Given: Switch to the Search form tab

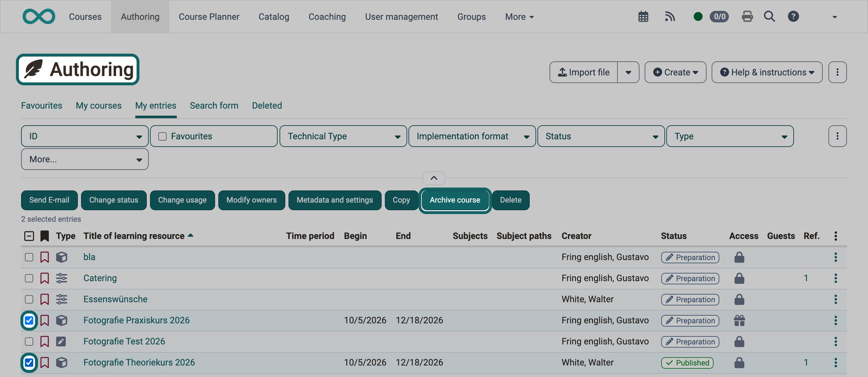Looking at the screenshot, I should point(214,105).
